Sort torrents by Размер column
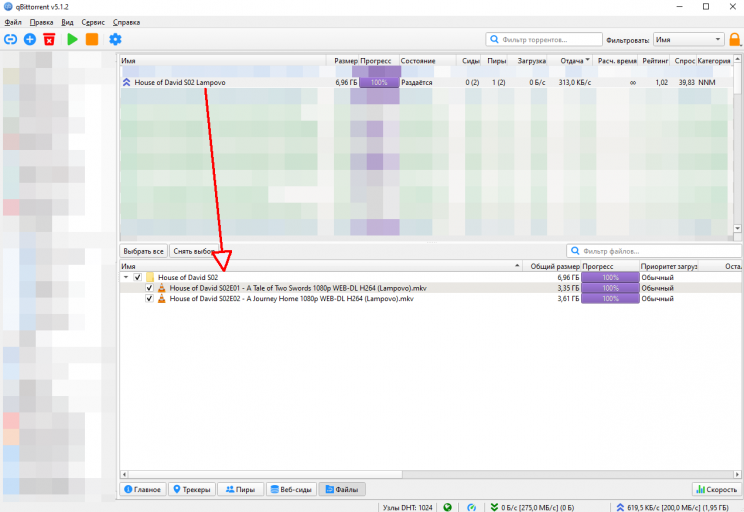 tap(345, 61)
